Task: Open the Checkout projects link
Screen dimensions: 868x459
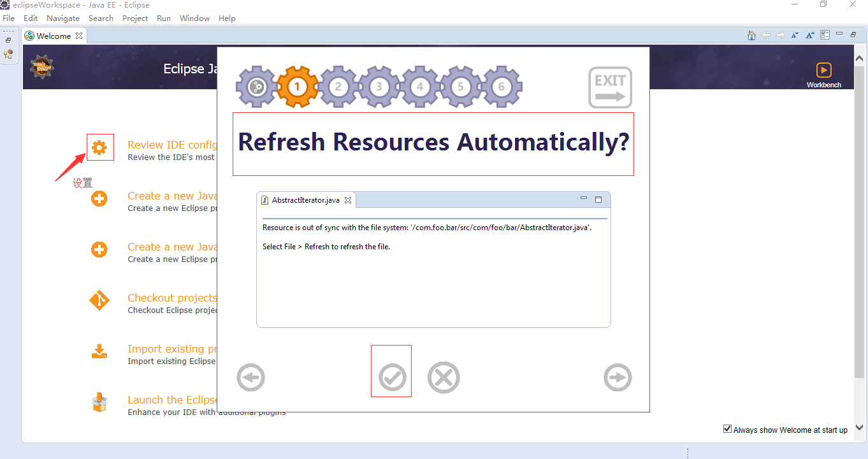Action: (x=172, y=298)
